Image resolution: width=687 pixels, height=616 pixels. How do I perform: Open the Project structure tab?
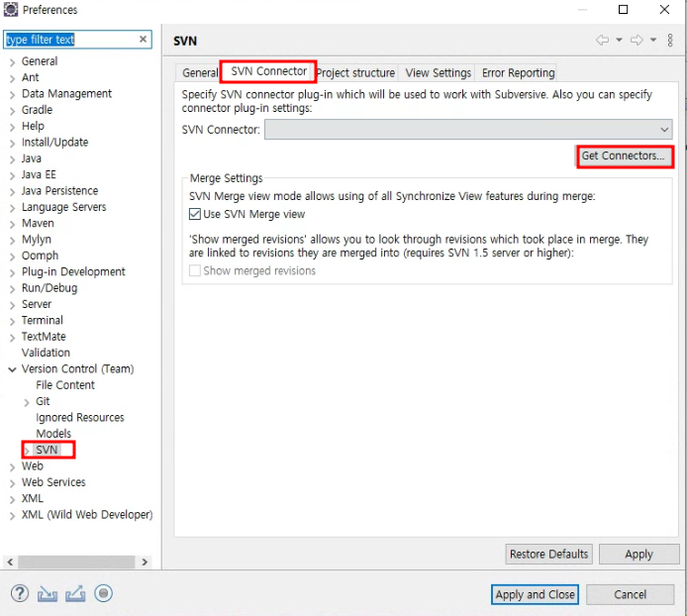point(355,72)
